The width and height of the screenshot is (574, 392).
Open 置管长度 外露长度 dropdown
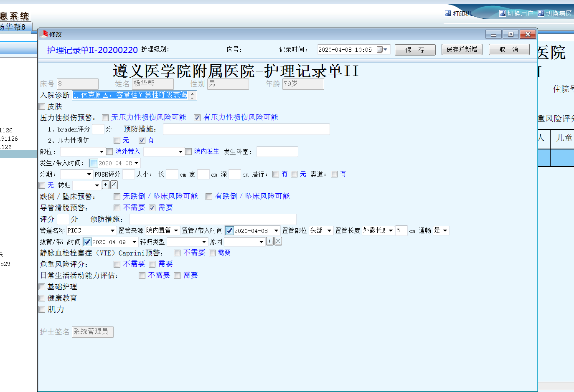[391, 230]
